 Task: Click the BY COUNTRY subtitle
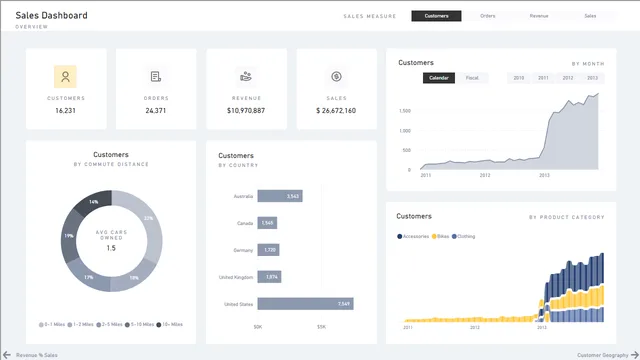click(x=238, y=165)
